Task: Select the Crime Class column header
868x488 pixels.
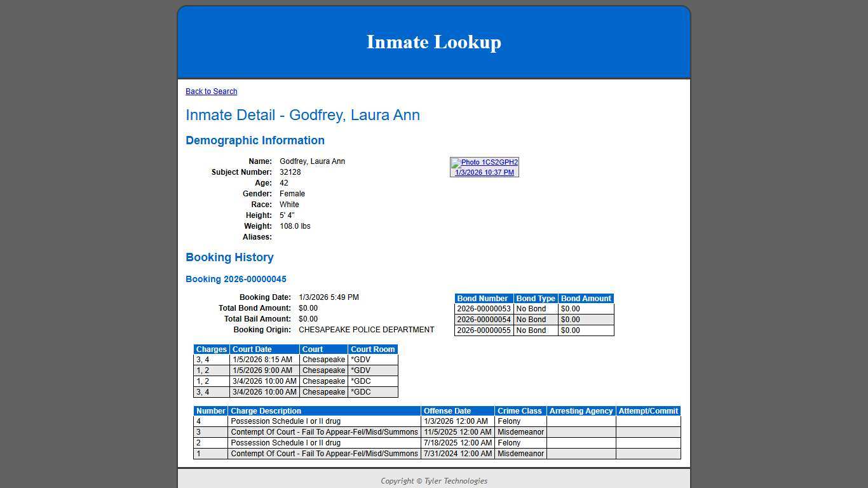Action: 519,410
